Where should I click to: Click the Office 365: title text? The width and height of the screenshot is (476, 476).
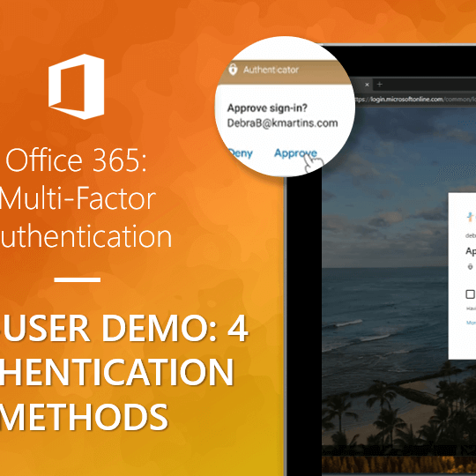[76, 160]
